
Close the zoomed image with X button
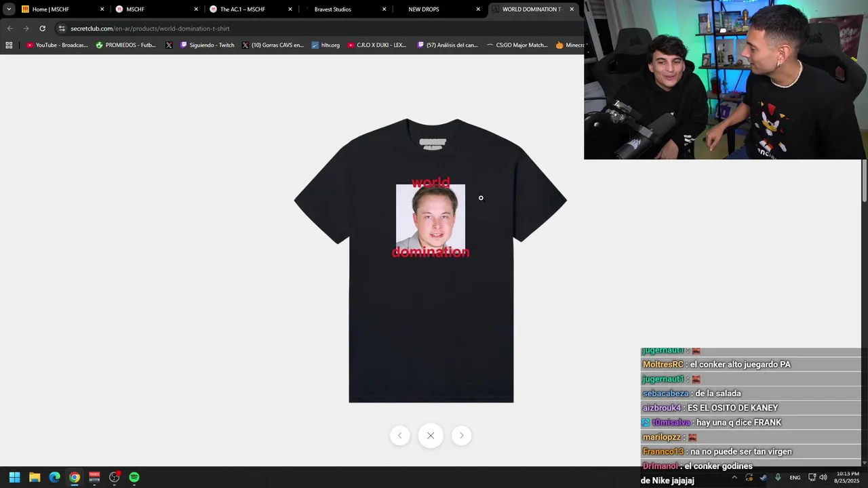pyautogui.click(x=431, y=436)
